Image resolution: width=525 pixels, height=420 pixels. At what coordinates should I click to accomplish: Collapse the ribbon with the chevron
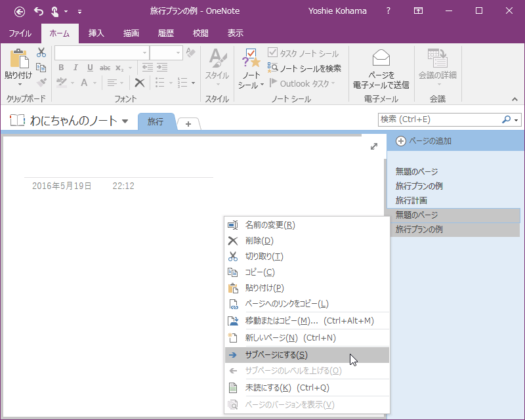pyautogui.click(x=514, y=99)
